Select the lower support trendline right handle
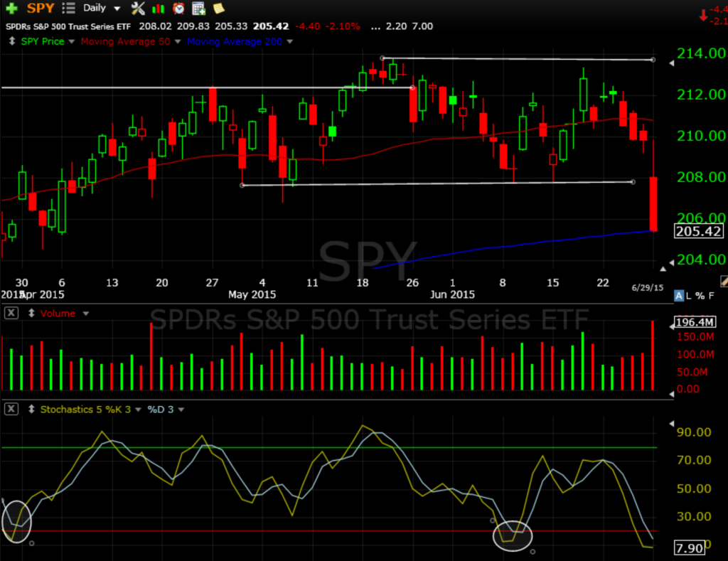The width and height of the screenshot is (728, 561). (633, 181)
